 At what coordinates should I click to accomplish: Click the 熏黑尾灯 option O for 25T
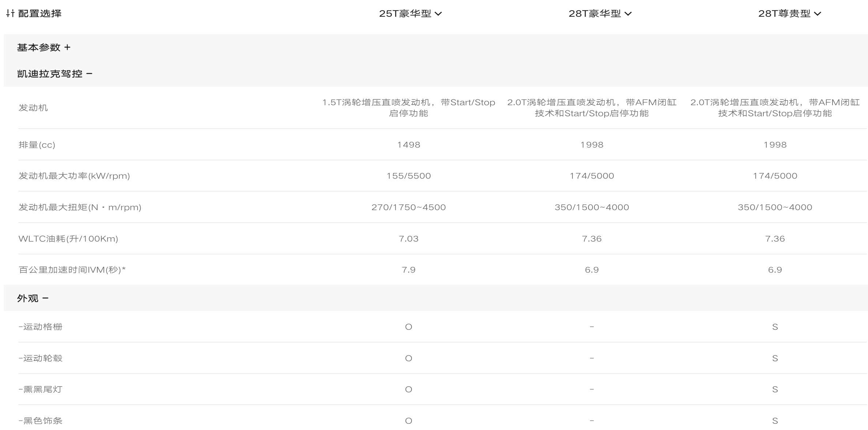(x=409, y=389)
